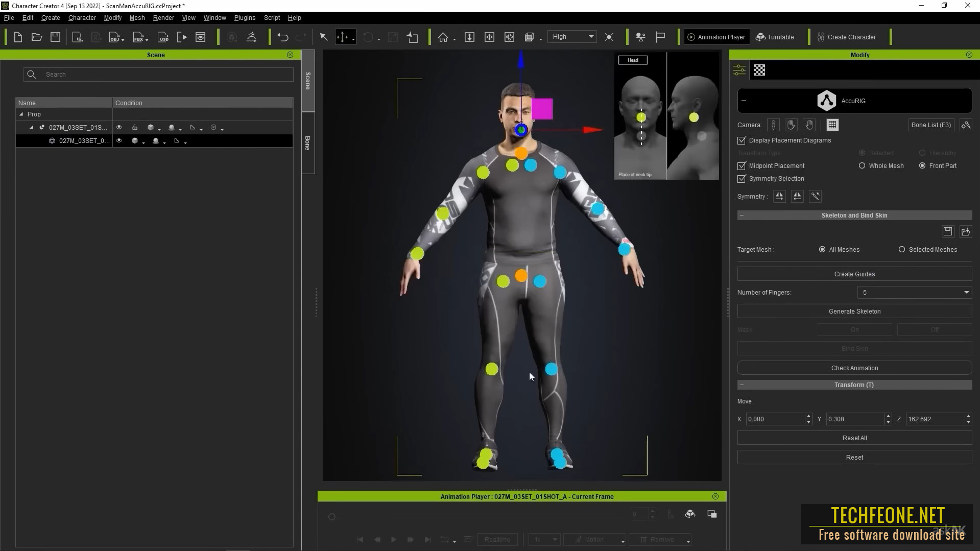Image resolution: width=980 pixels, height=551 pixels.
Task: Click the third Symmetry icon
Action: click(x=816, y=196)
